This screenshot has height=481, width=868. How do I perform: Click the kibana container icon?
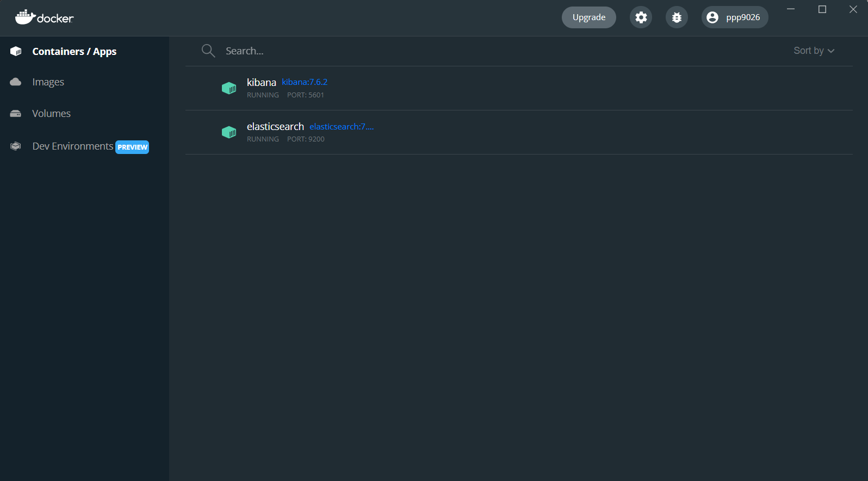[x=229, y=88]
